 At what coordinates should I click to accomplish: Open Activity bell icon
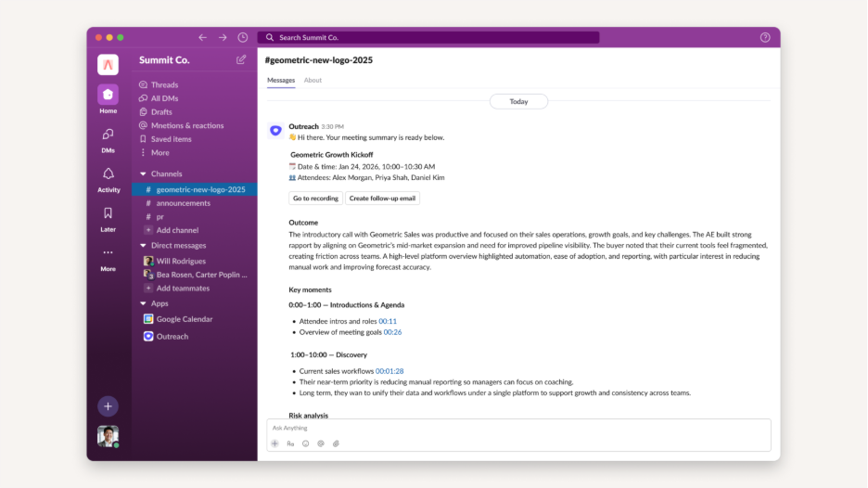click(108, 180)
